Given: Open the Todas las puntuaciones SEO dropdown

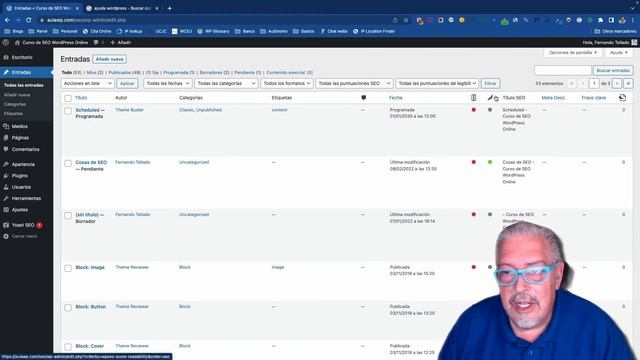Looking at the screenshot, I should (354, 83).
